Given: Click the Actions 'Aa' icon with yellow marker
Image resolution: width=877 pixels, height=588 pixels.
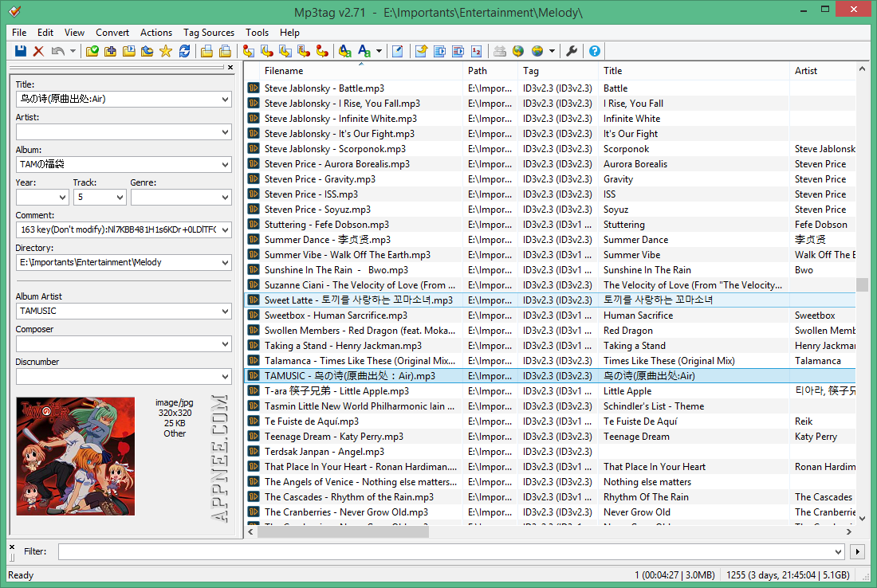Looking at the screenshot, I should click(x=345, y=51).
